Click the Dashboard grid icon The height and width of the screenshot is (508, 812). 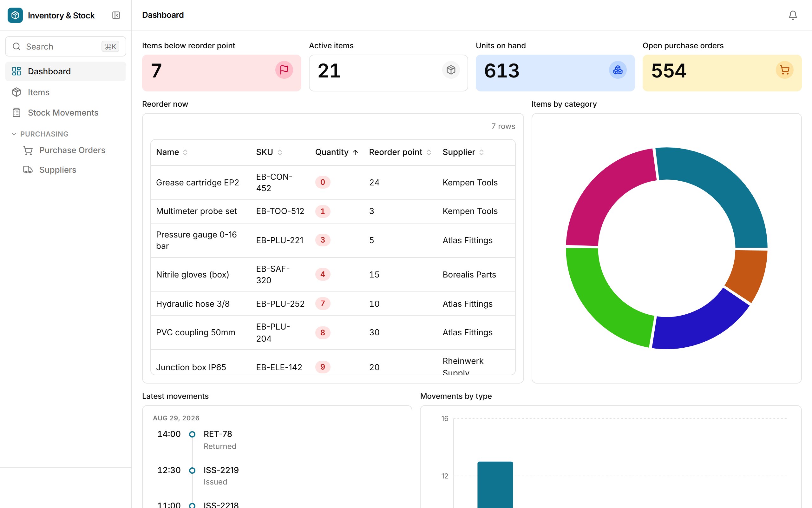point(16,71)
